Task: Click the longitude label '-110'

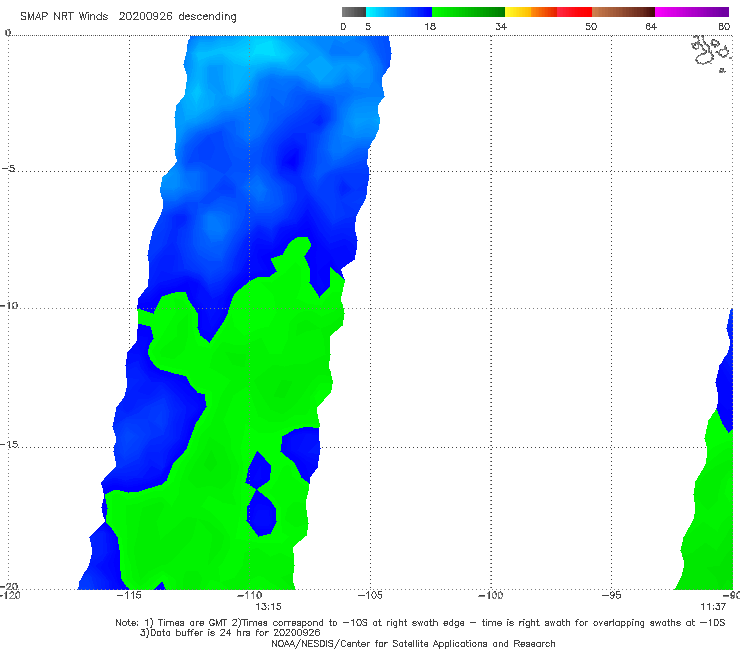Action: pyautogui.click(x=249, y=595)
